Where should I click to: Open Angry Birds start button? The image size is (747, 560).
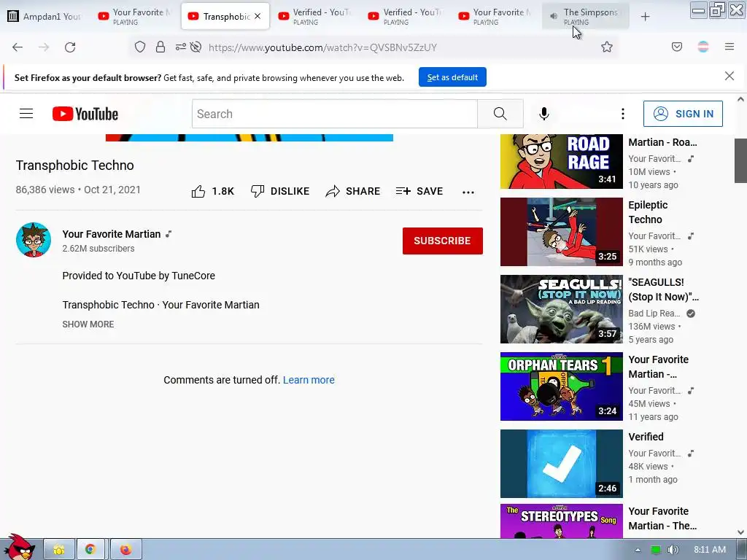click(x=20, y=547)
